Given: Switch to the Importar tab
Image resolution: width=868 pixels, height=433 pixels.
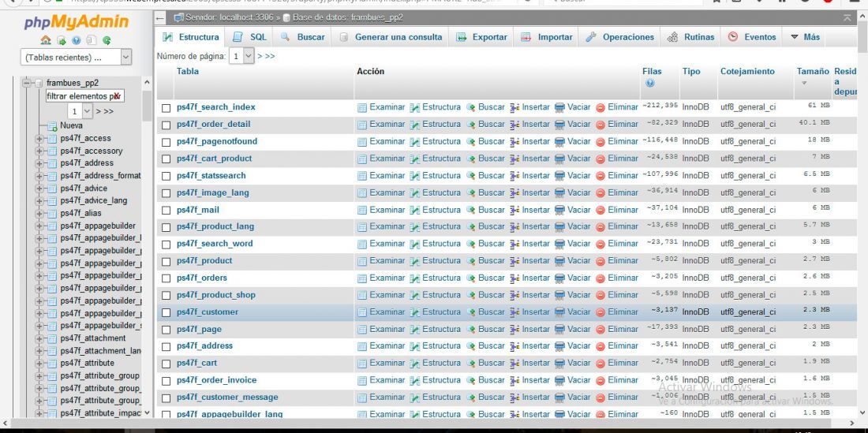Looking at the screenshot, I should coord(547,37).
